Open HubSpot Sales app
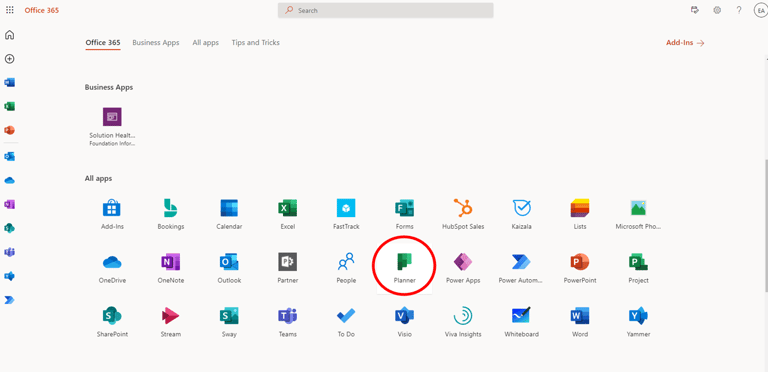This screenshot has width=768, height=372. (x=463, y=214)
